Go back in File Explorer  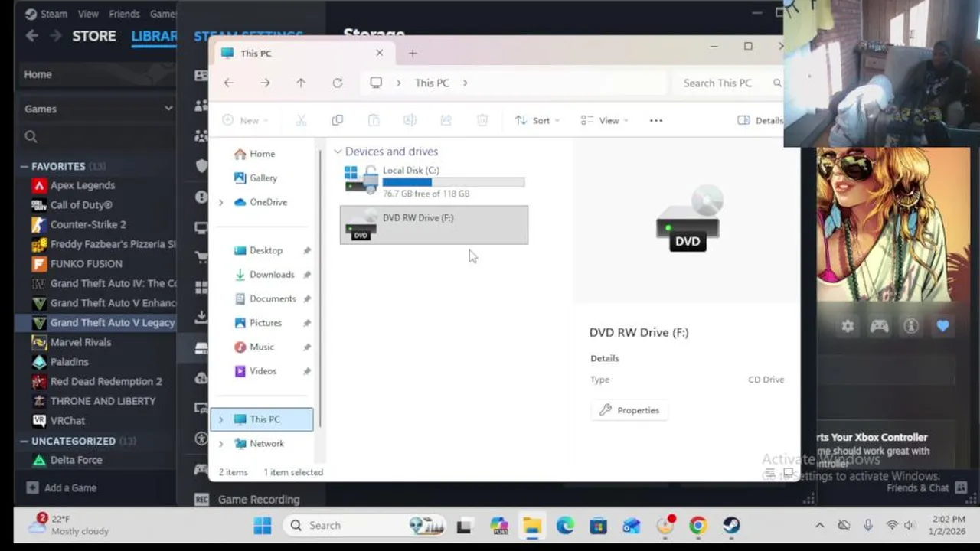(229, 83)
